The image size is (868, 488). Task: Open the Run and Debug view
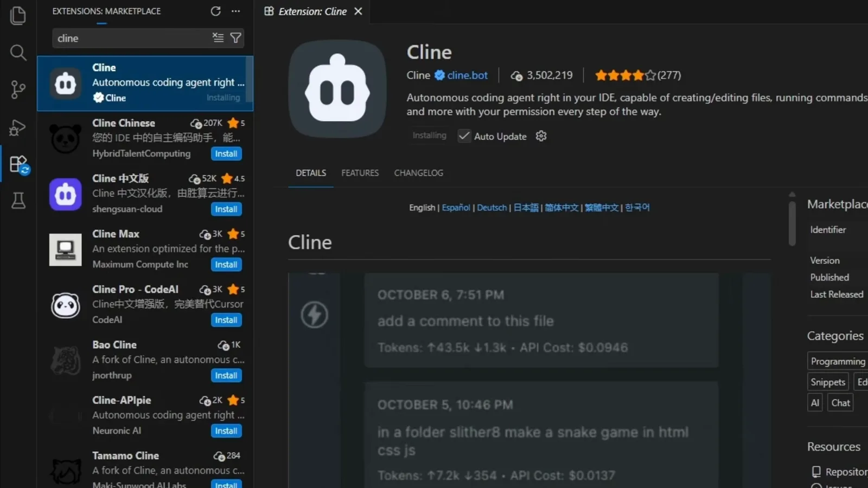pyautogui.click(x=18, y=127)
